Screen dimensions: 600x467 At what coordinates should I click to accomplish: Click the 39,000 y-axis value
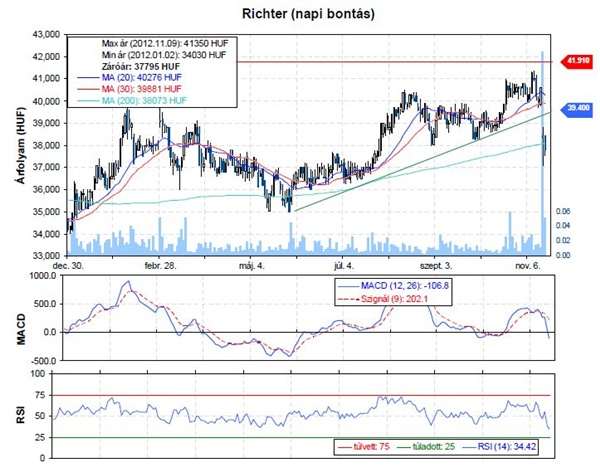46,123
